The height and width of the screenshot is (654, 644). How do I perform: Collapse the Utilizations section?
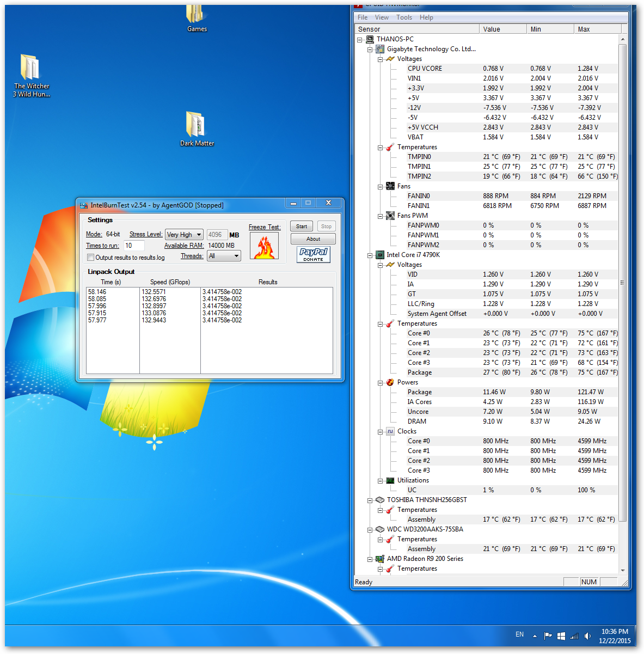(x=381, y=480)
